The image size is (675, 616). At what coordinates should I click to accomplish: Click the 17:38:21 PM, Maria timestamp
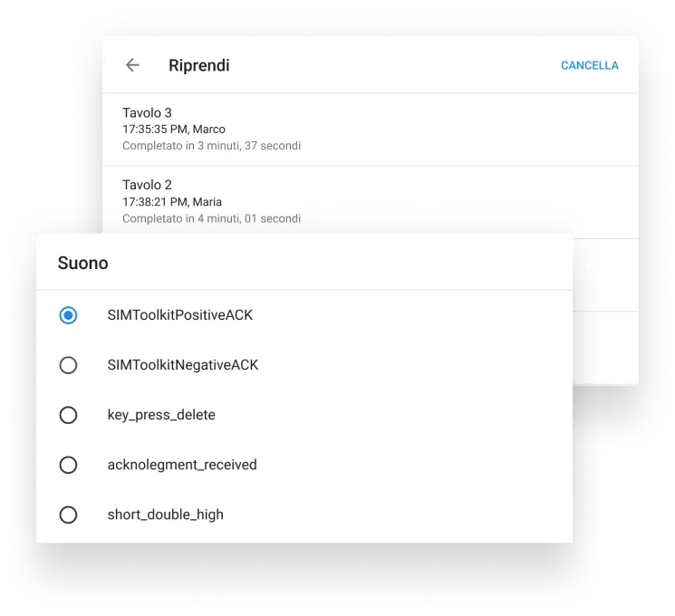tap(171, 202)
